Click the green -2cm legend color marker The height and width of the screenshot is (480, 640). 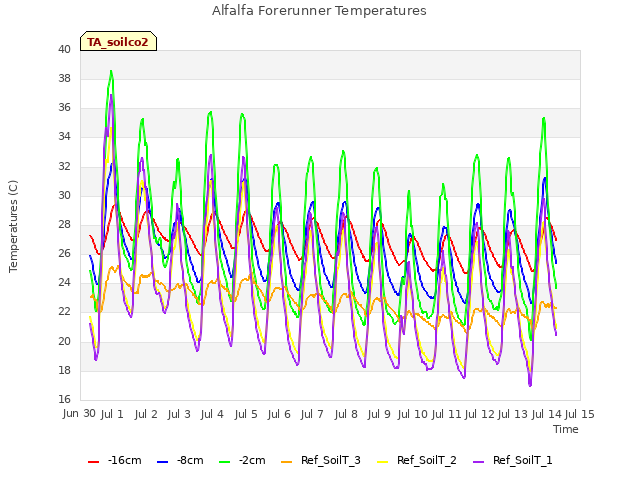tap(224, 462)
